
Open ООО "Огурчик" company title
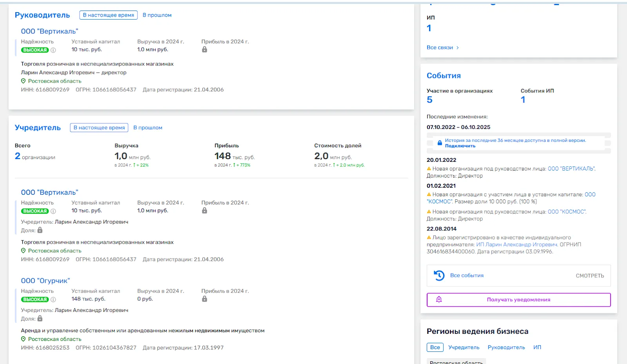(45, 281)
